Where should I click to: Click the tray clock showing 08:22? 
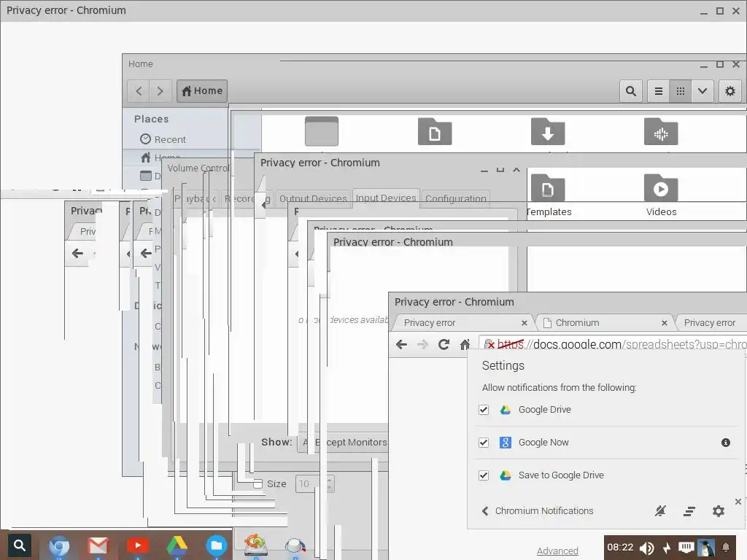pos(620,547)
